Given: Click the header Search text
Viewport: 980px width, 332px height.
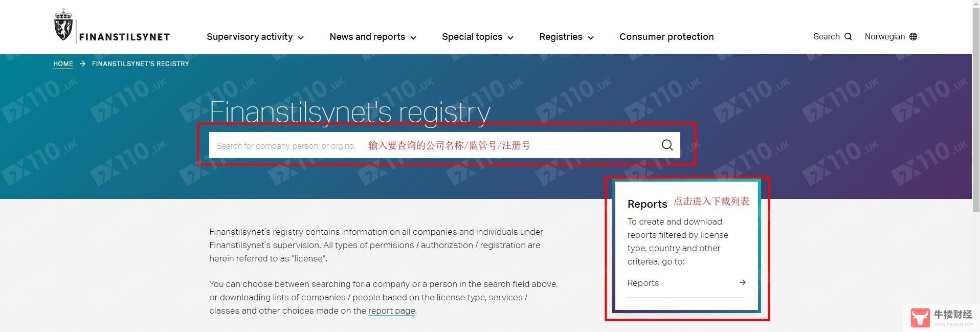Looking at the screenshot, I should 827,37.
